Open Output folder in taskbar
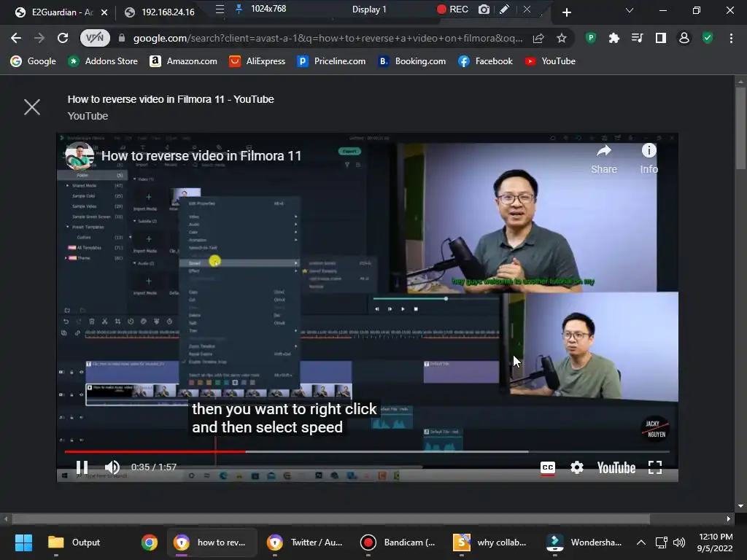This screenshot has width=747, height=560. [x=74, y=542]
